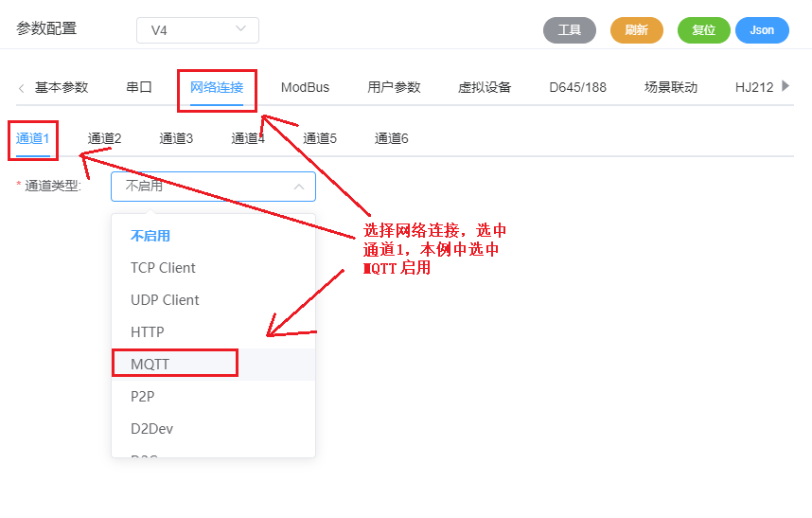Open the Json view button
Viewport: 812px width, 518px height.
[762, 30]
